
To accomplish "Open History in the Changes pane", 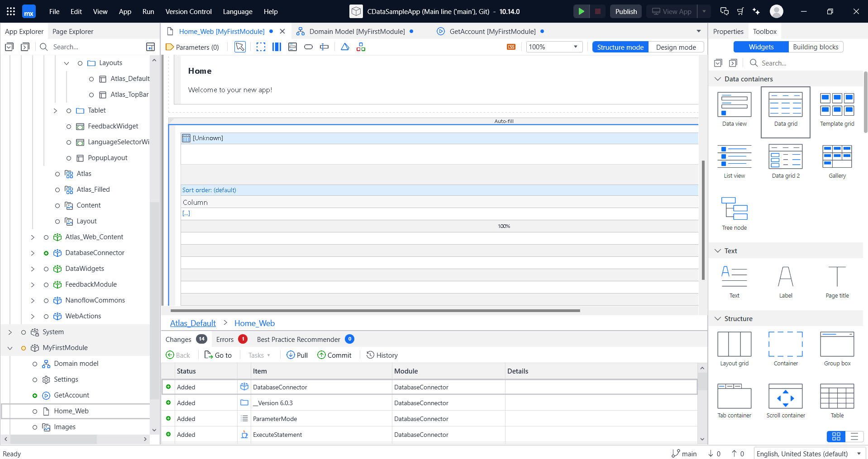I will 382,355.
